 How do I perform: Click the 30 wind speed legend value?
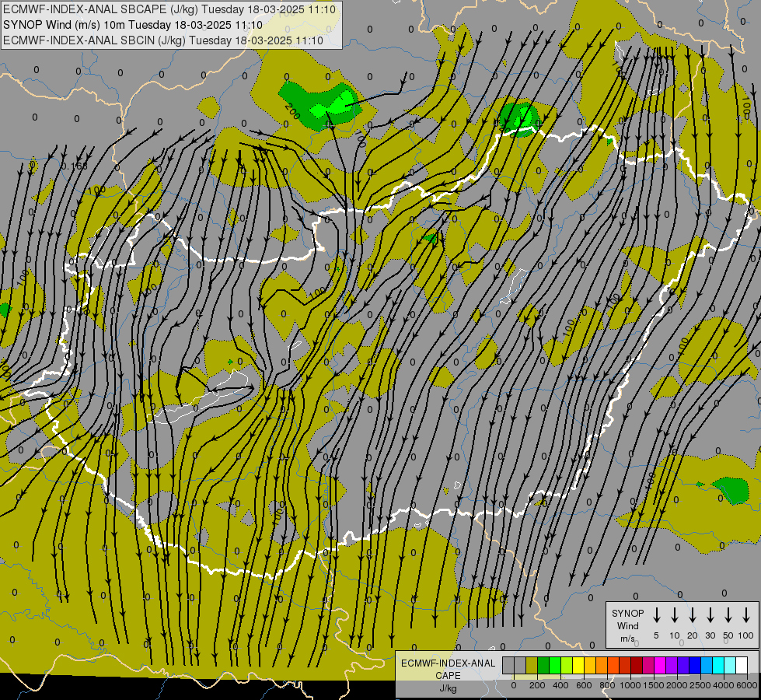click(x=710, y=635)
